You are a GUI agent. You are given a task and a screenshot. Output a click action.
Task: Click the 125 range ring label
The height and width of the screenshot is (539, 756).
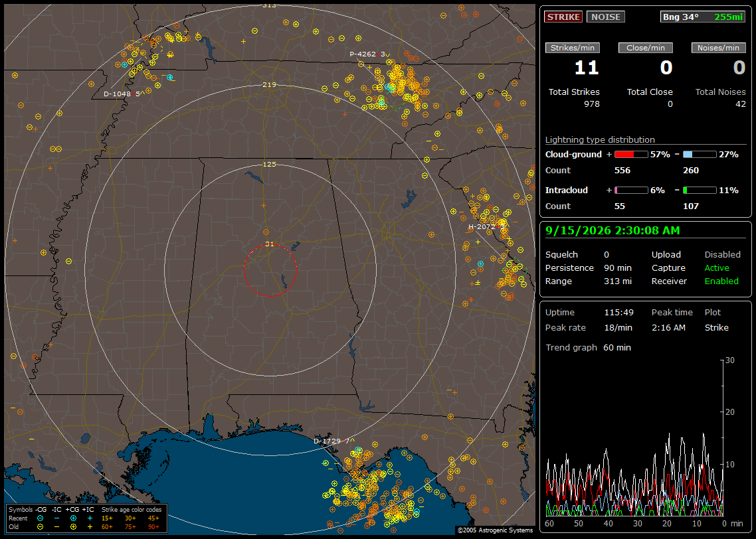[x=270, y=164]
